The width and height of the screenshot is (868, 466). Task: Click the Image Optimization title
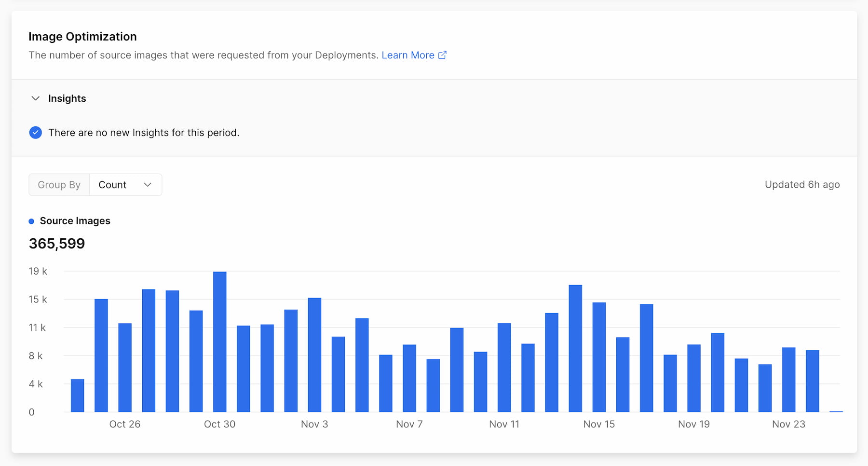(x=82, y=37)
